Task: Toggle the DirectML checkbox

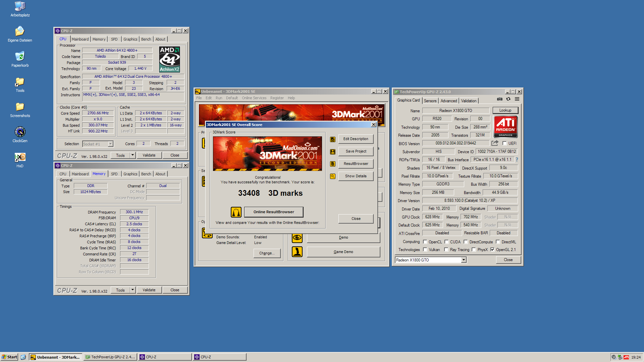Action: pos(498,242)
